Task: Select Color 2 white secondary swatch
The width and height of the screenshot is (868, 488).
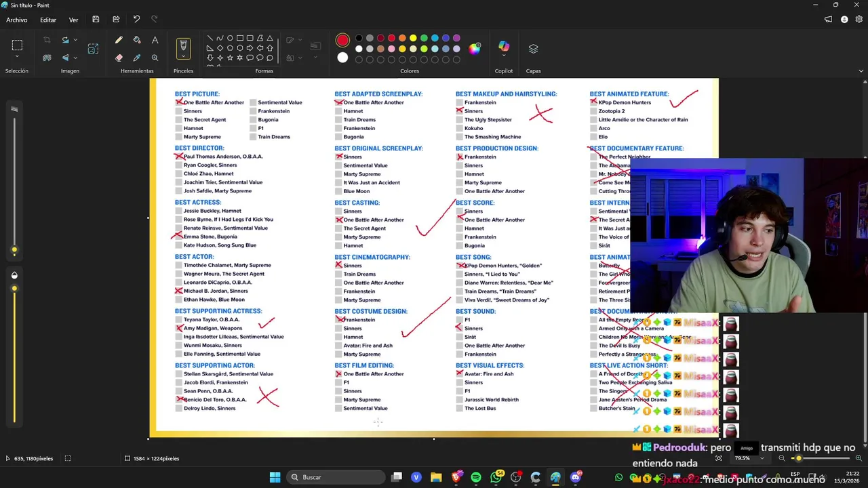Action: pos(342,58)
